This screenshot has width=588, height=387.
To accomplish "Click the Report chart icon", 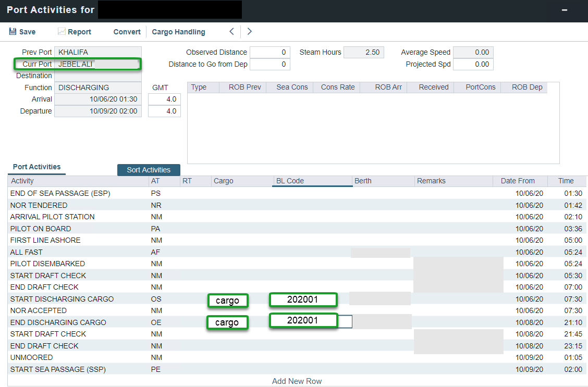I will (62, 32).
